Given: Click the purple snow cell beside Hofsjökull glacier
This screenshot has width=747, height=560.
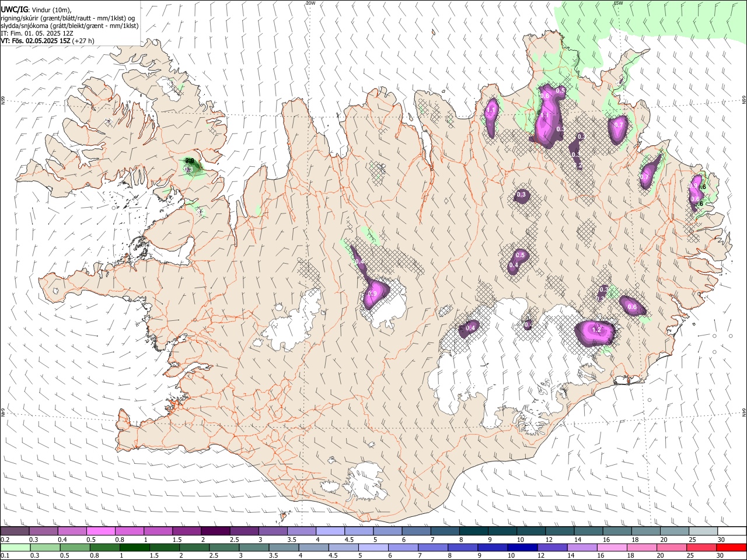Looking at the screenshot, I should 375,293.
